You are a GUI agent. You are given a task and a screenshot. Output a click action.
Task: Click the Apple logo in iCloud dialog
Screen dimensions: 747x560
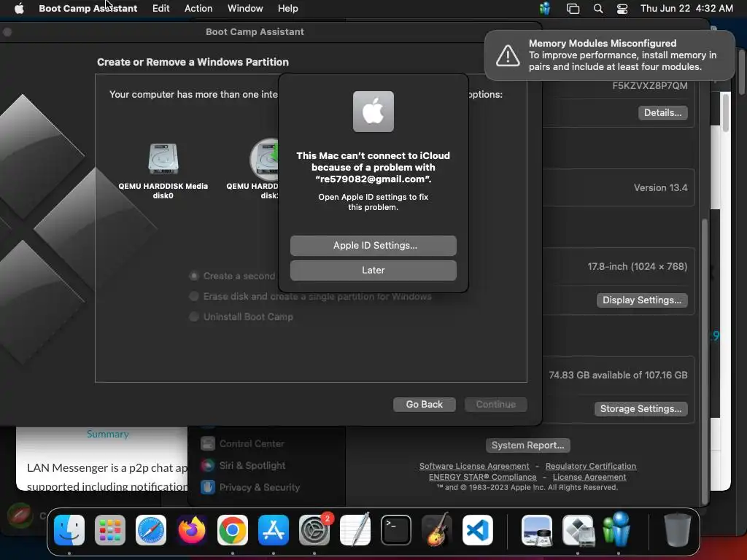(x=373, y=112)
